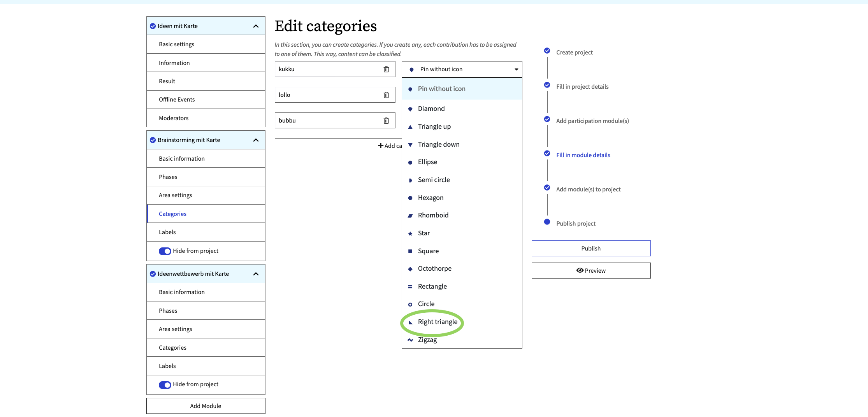Pick the Star option
This screenshot has height=417, width=868.
(x=462, y=233)
